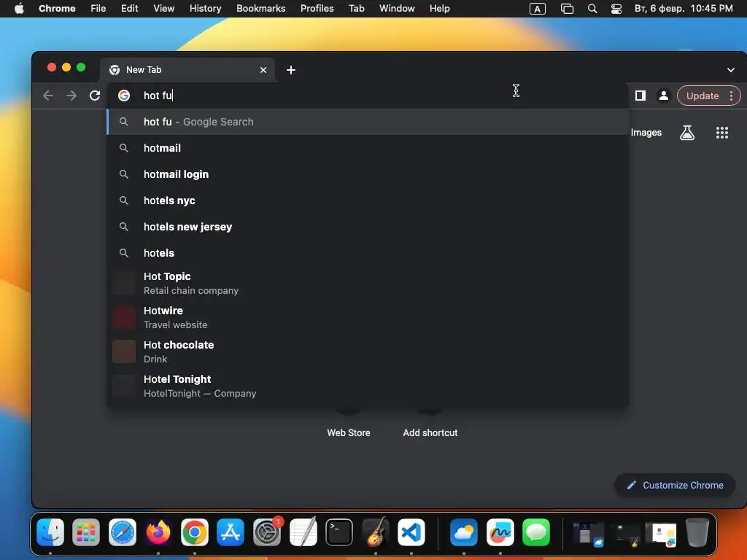Screen dimensions: 747x560
Task: Select the 'hotels' suggestion
Action: pos(368,253)
